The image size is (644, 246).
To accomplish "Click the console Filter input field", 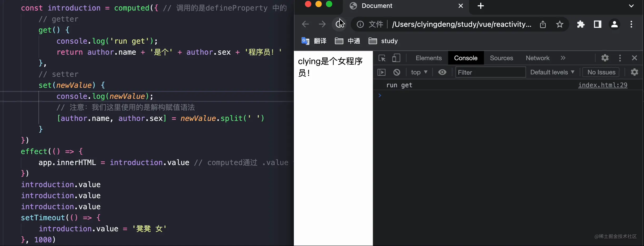I will pyautogui.click(x=490, y=72).
